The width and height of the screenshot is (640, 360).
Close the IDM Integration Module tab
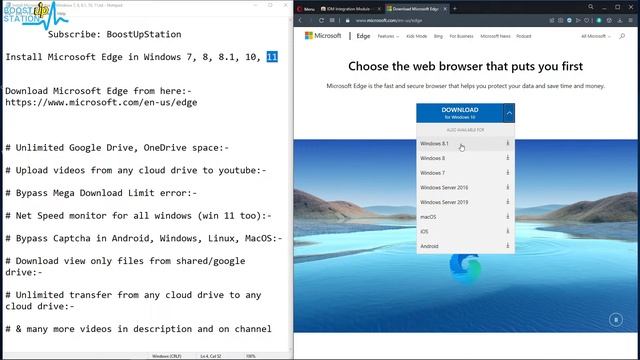tap(379, 9)
